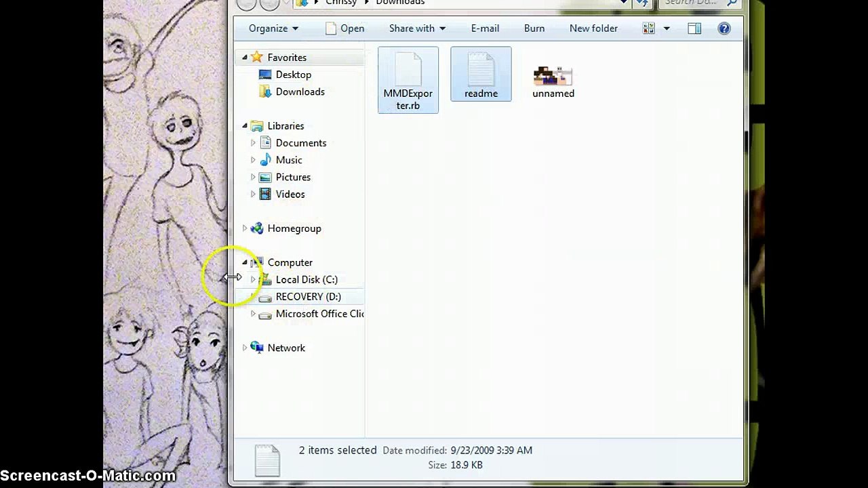Click the Libraries icon in the navigation pane

tap(257, 126)
